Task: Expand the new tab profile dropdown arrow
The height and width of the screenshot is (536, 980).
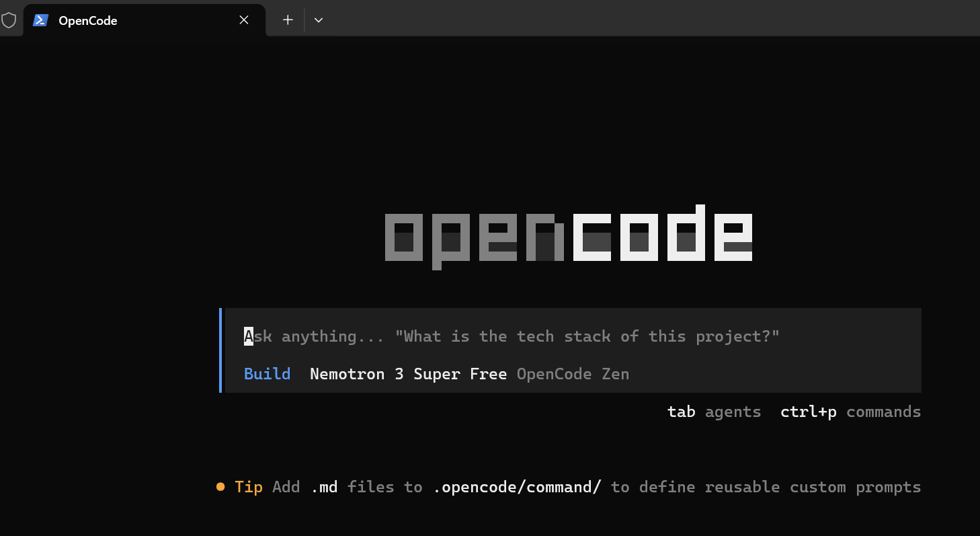Action: (319, 20)
